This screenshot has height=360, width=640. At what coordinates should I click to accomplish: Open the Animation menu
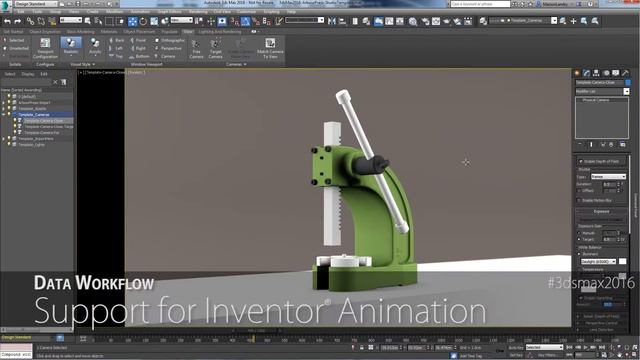(x=140, y=12)
